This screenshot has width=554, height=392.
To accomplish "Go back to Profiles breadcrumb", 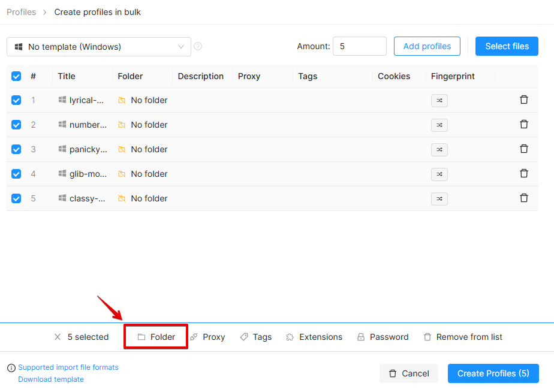I will [21, 12].
